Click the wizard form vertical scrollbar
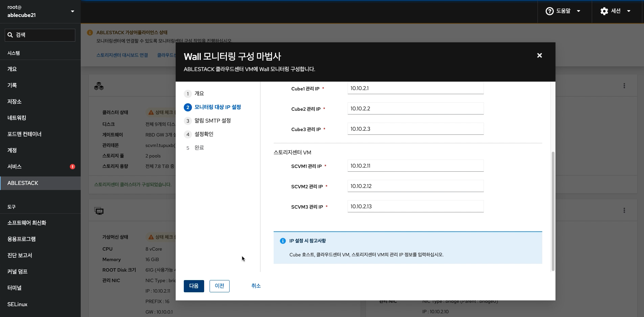Image resolution: width=644 pixels, height=317 pixels. [553, 210]
